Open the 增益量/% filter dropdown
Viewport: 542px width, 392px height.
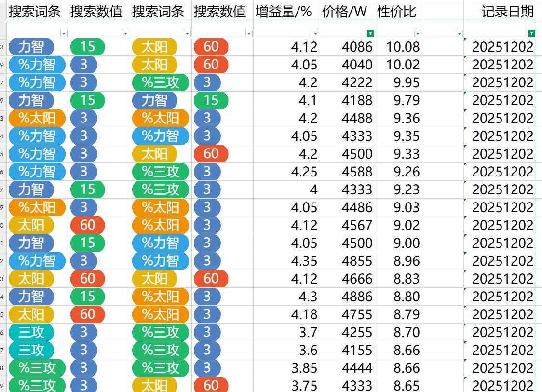pos(316,34)
